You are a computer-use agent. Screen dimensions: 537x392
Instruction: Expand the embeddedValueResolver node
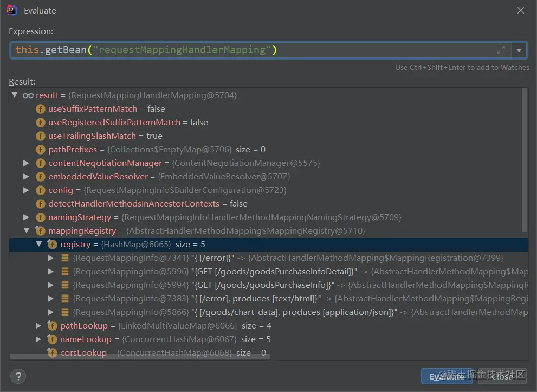(26, 176)
